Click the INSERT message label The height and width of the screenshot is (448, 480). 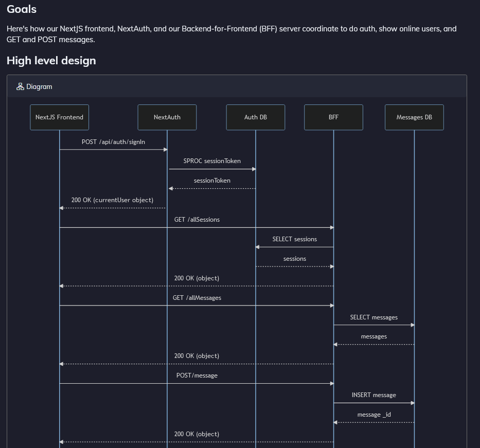click(374, 395)
